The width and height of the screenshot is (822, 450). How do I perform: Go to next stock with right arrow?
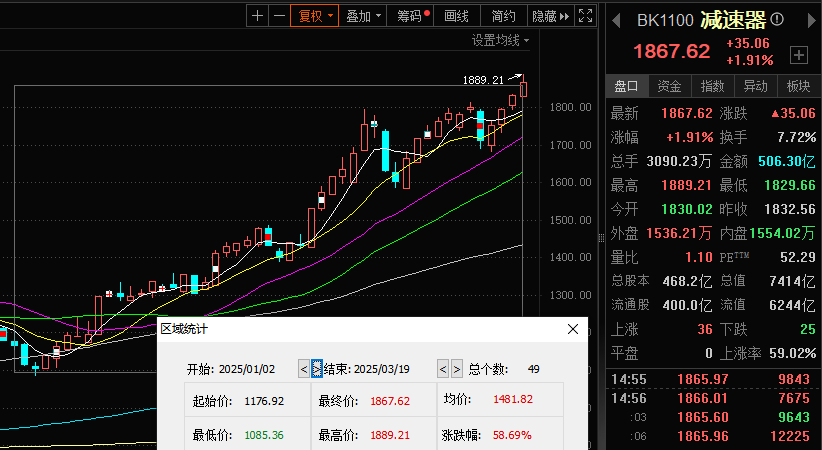tap(812, 20)
